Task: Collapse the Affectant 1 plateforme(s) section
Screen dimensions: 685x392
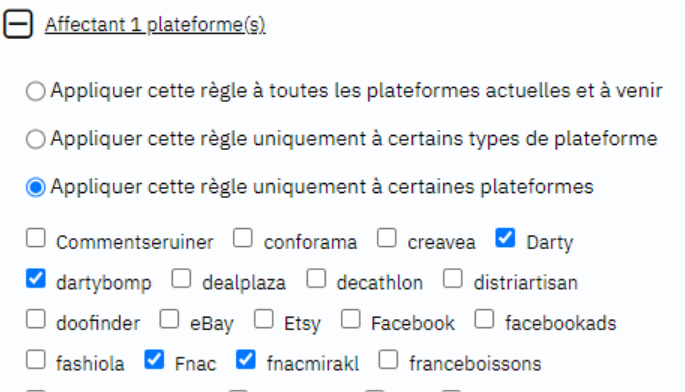Action: pos(18,24)
